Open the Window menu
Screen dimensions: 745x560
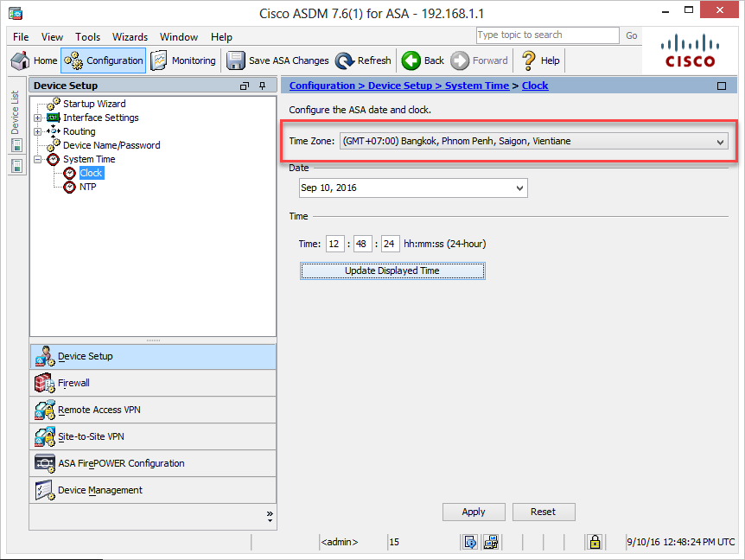click(179, 37)
